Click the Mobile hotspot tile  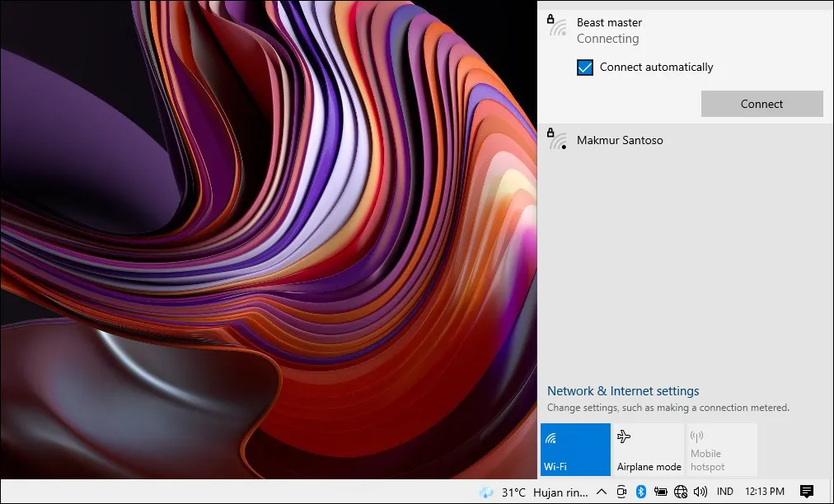click(721, 450)
